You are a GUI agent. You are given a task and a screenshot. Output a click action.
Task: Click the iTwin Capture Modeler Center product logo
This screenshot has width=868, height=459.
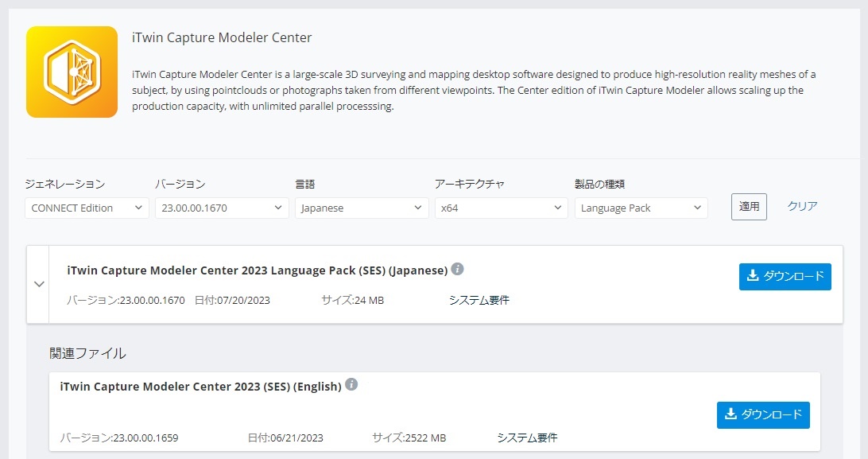tap(72, 72)
